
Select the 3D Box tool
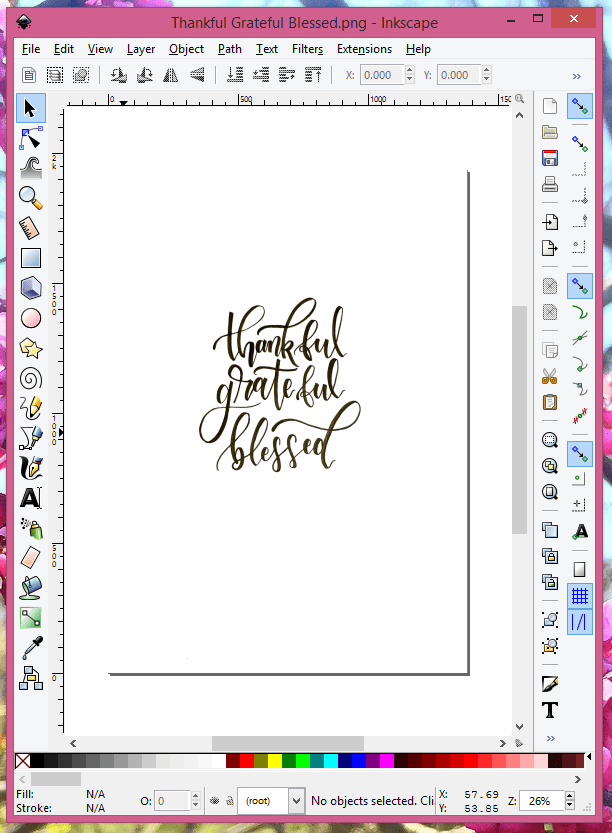(30, 288)
